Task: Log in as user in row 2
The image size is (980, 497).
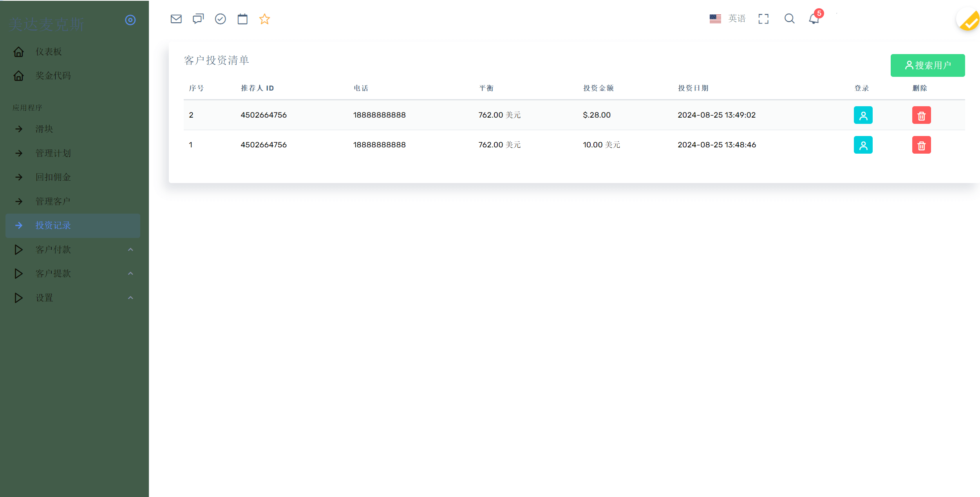Action: [x=863, y=115]
